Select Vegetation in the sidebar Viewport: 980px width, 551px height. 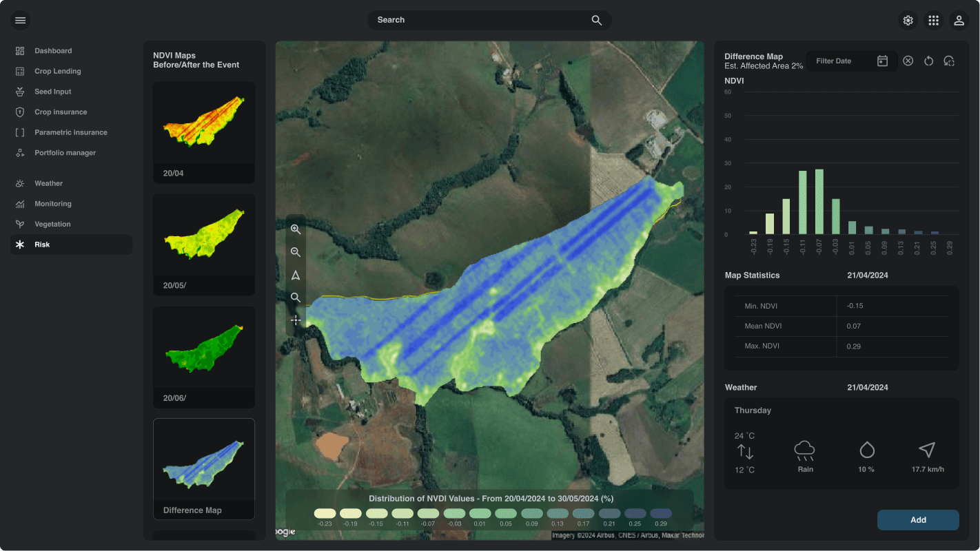point(71,223)
